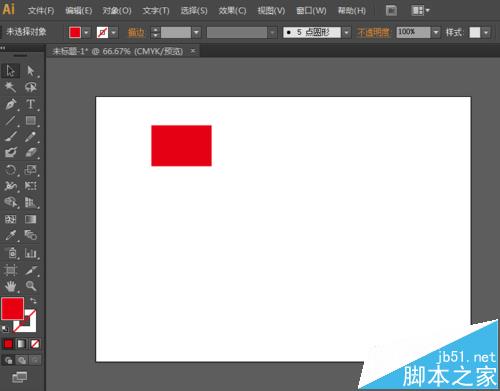Select the Blob Brush tool
This screenshot has height=391, width=500.
pyautogui.click(x=10, y=153)
